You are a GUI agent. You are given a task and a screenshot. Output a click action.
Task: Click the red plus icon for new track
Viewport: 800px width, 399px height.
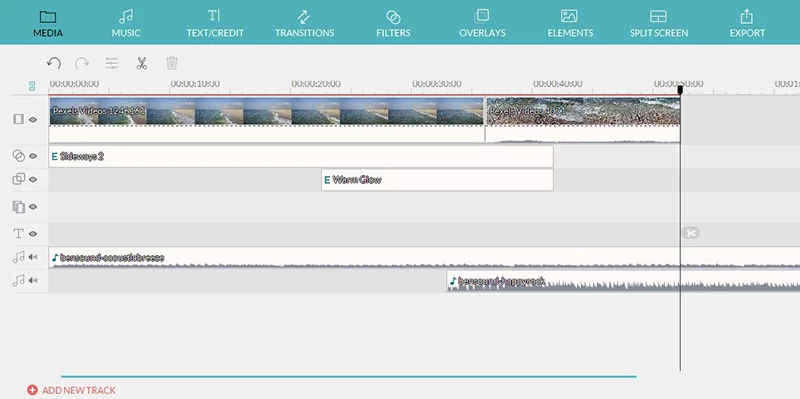[x=32, y=390]
